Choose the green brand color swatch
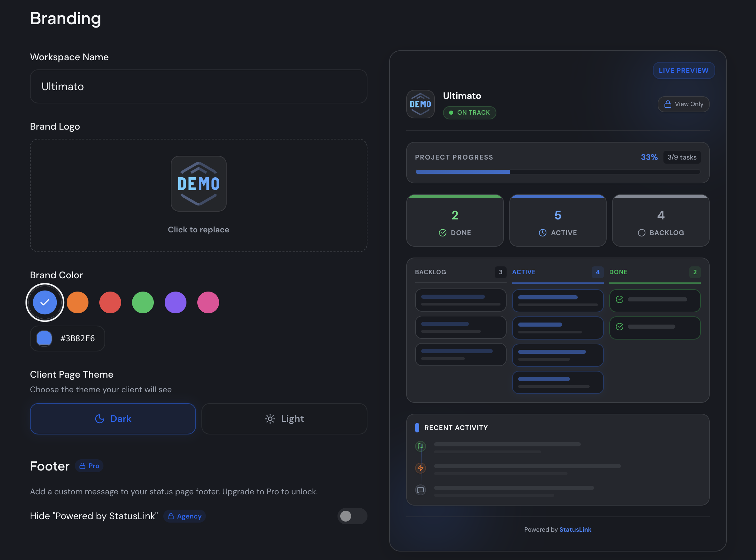This screenshot has width=756, height=560. [x=143, y=302]
